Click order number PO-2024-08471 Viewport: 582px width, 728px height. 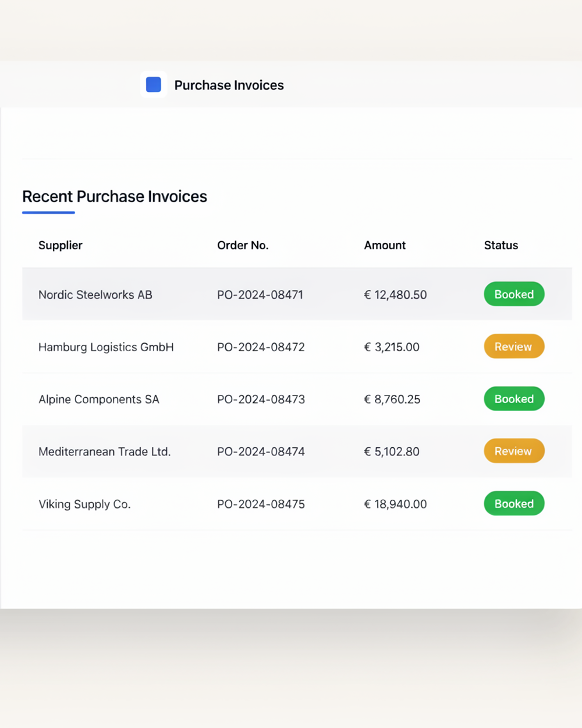point(260,295)
